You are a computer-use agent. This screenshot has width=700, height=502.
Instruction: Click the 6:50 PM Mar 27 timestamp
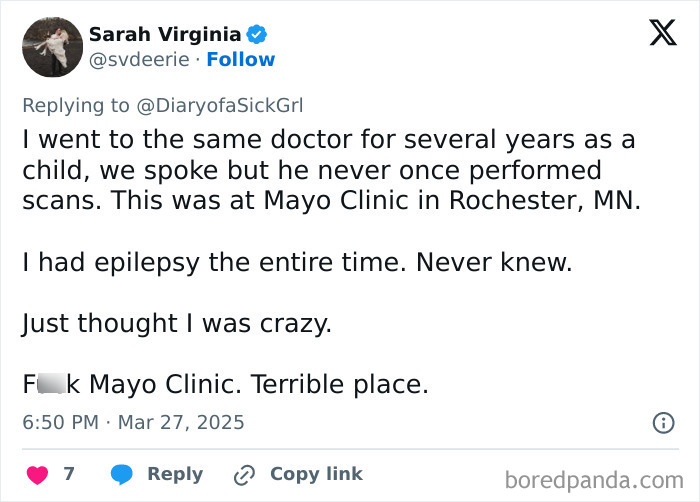(133, 423)
